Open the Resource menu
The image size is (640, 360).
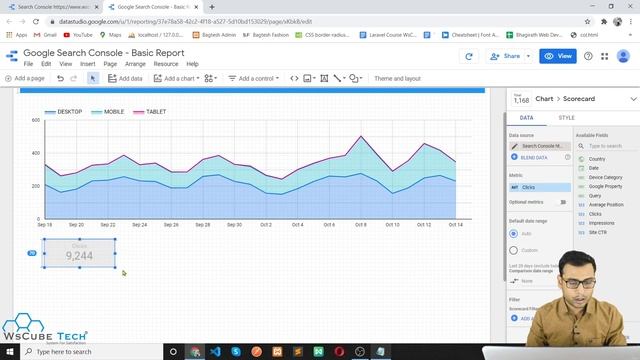pyautogui.click(x=166, y=64)
